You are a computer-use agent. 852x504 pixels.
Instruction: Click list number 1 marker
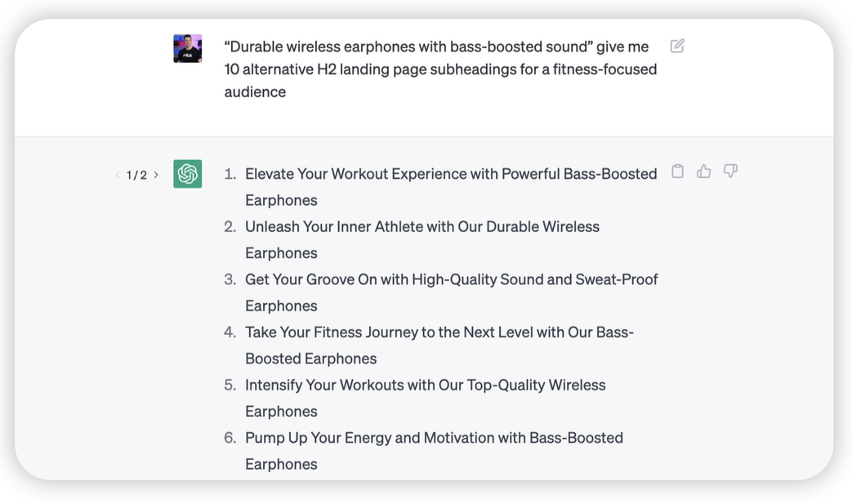(230, 174)
